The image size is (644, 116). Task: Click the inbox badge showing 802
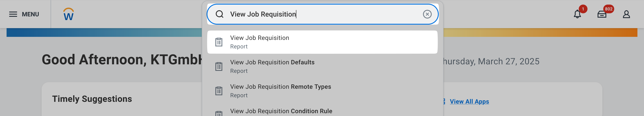[x=609, y=9]
